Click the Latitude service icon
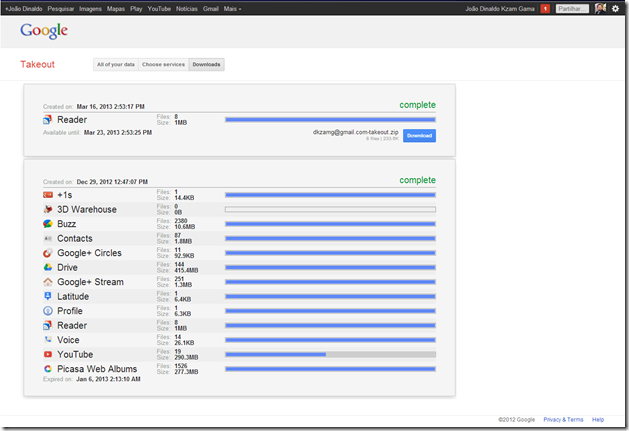 pyautogui.click(x=48, y=296)
